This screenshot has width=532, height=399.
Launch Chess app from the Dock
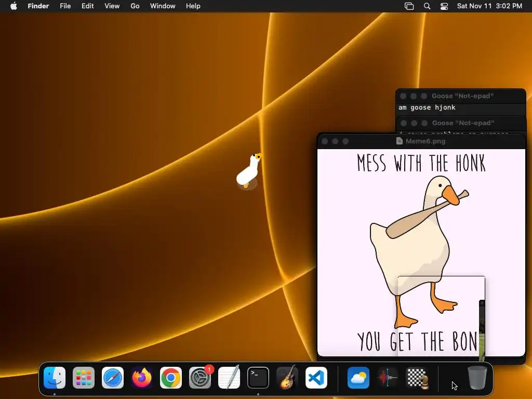(x=417, y=378)
